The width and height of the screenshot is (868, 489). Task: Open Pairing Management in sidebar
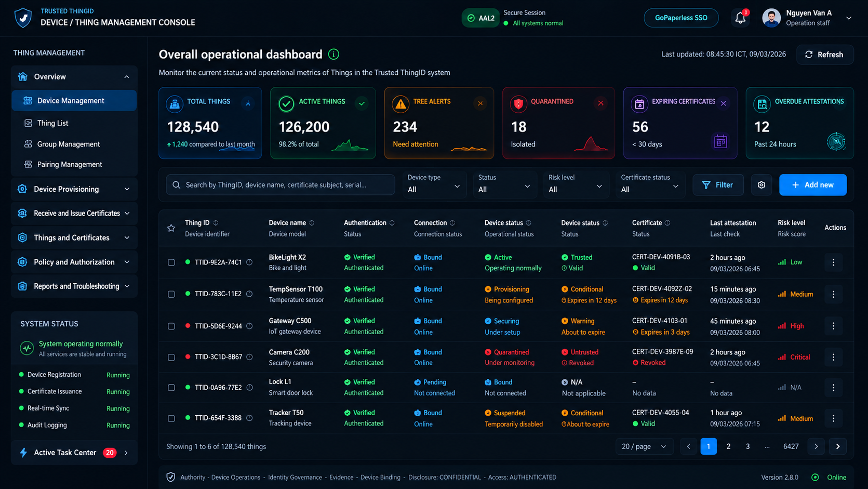click(x=74, y=164)
